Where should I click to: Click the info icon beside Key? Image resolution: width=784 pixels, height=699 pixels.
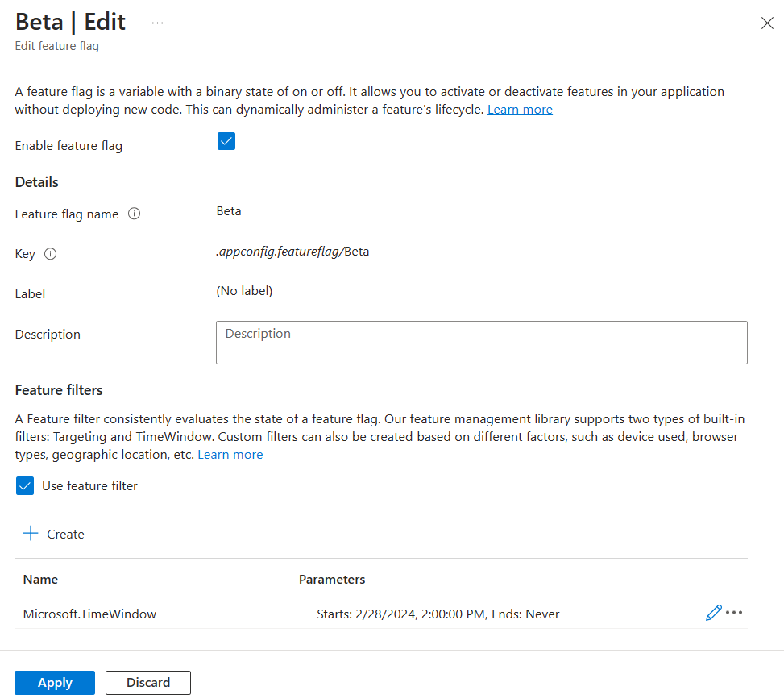[x=50, y=254]
